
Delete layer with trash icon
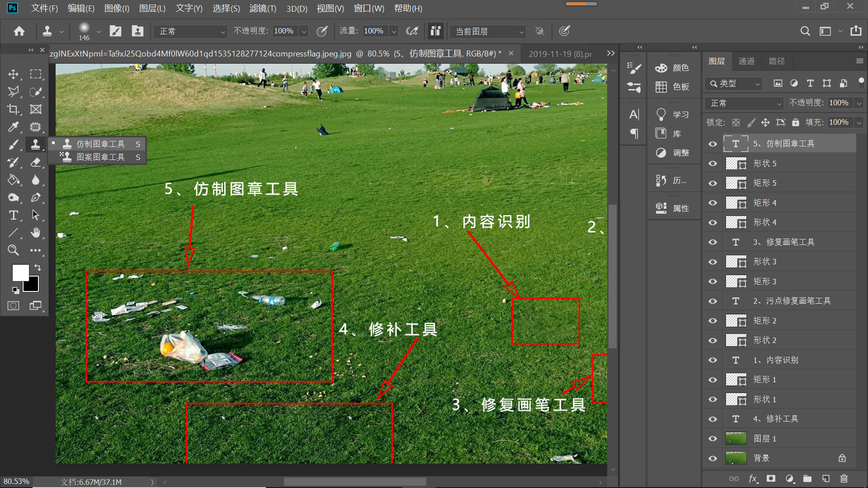coord(844,479)
